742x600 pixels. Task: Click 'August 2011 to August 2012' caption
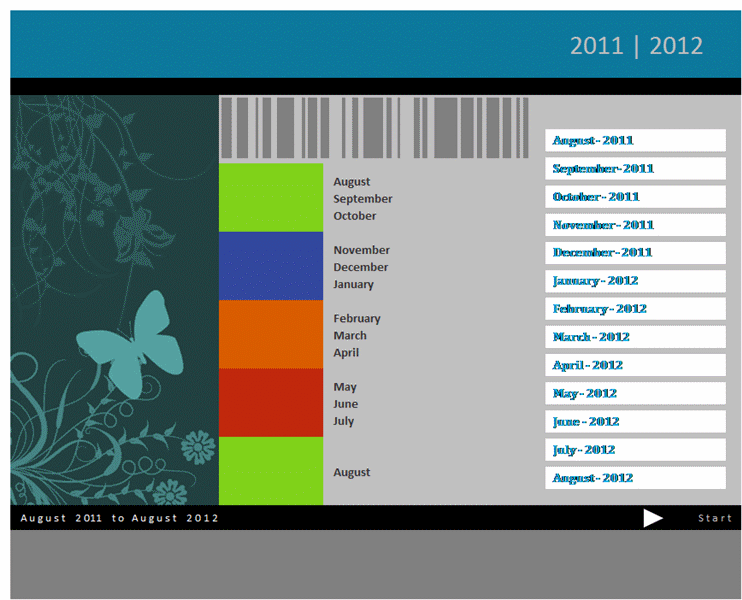[x=119, y=518]
